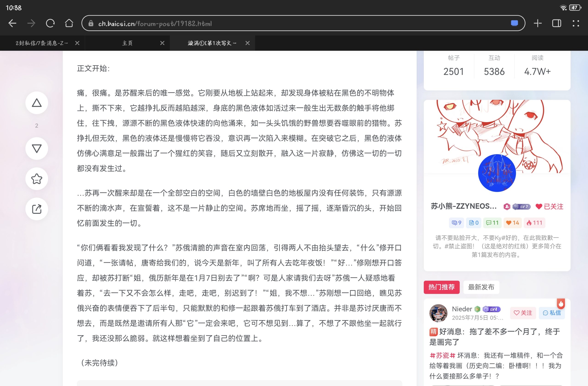Click the browser forward arrow
This screenshot has width=588, height=386.
coord(31,23)
